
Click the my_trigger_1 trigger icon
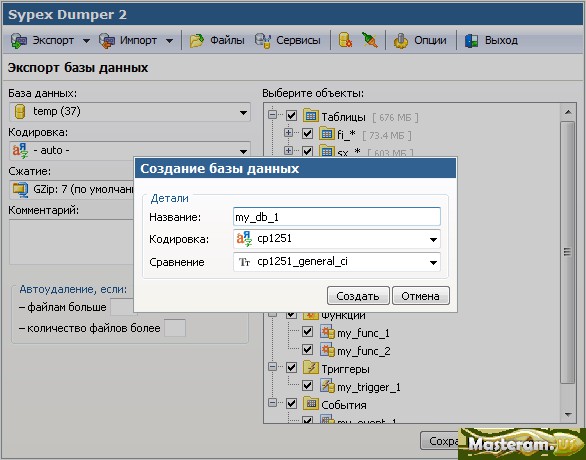327,386
